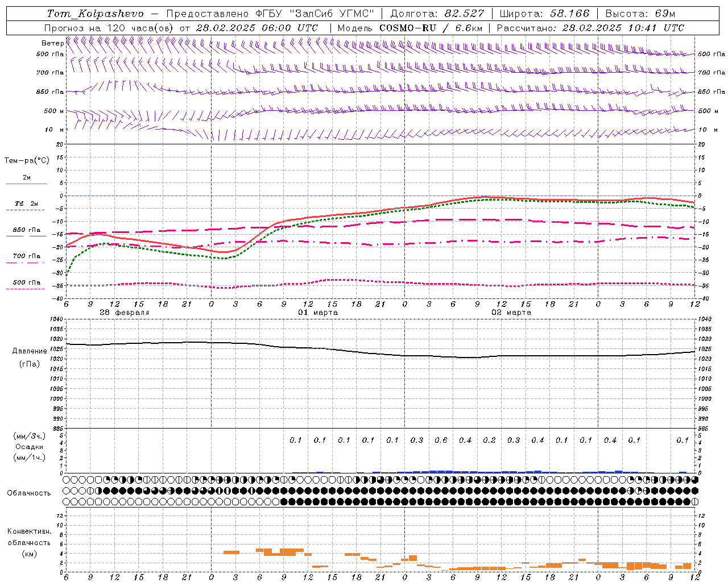This screenshot has width=728, height=582.
Task: Select the Высота: 69м text
Action: pyautogui.click(x=640, y=14)
